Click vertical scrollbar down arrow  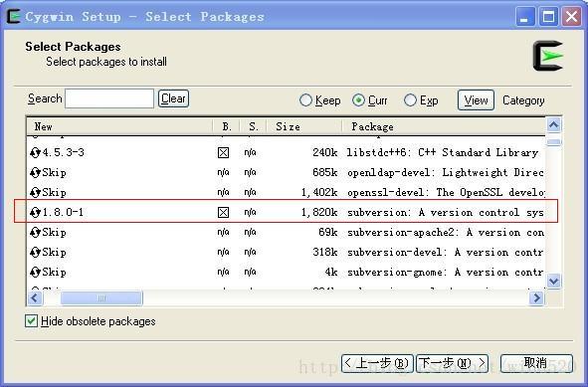point(554,281)
